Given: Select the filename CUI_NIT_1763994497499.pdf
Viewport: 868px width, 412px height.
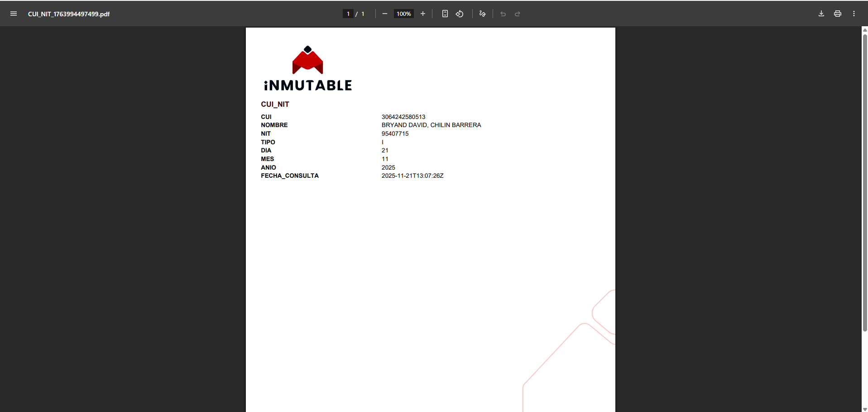Looking at the screenshot, I should click(68, 14).
